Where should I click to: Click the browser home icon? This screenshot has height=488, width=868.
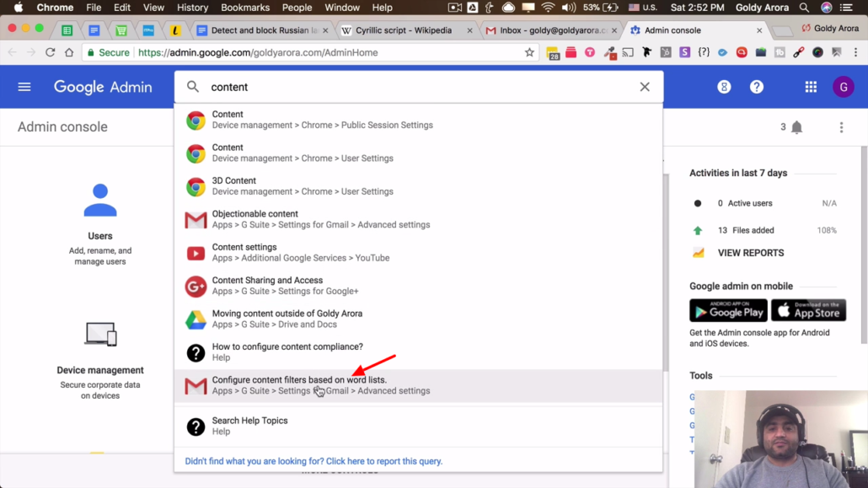pyautogui.click(x=69, y=52)
